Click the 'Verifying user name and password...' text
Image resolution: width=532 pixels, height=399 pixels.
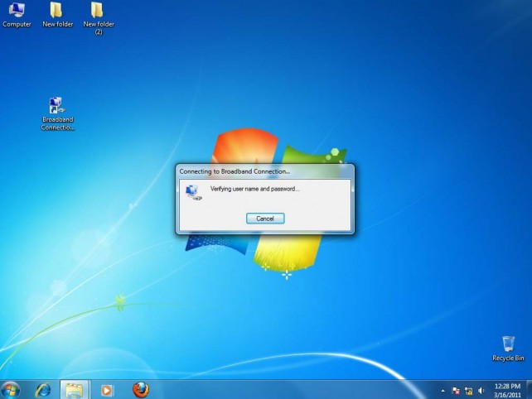pyautogui.click(x=254, y=189)
